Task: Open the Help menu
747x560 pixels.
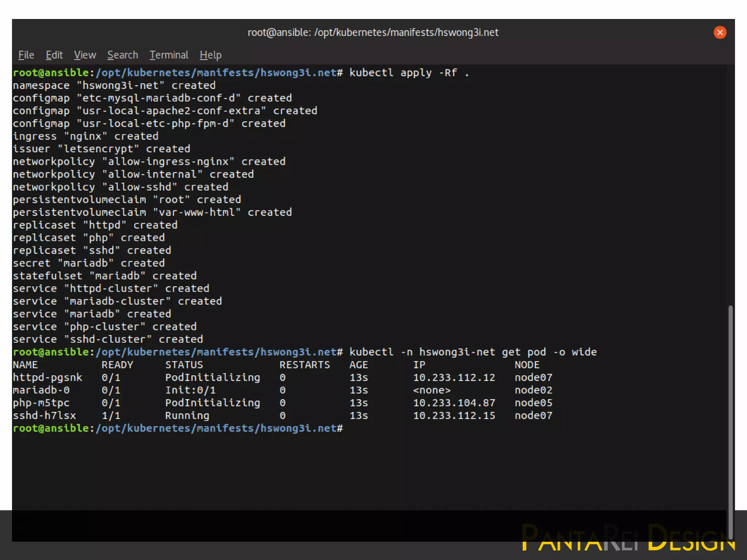Action: click(x=210, y=55)
